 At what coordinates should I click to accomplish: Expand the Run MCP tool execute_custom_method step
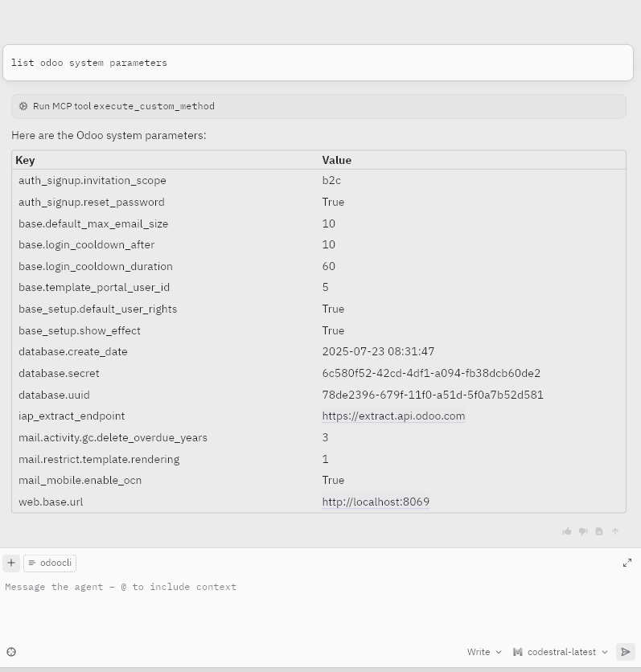click(x=117, y=106)
